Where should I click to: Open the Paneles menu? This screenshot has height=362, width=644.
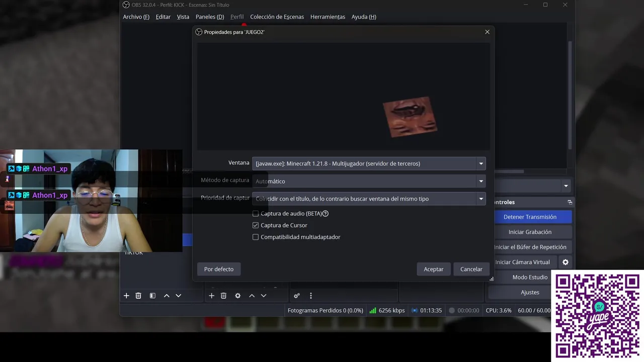click(210, 17)
